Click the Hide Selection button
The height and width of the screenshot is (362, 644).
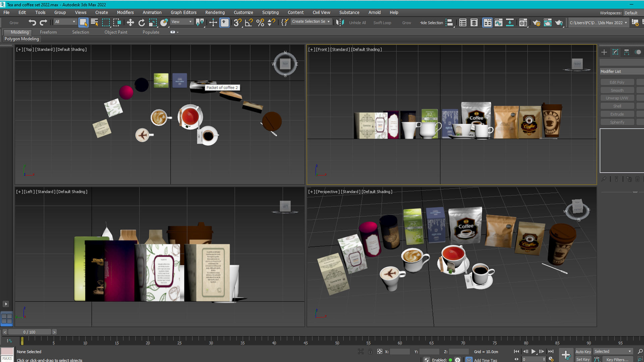click(431, 23)
